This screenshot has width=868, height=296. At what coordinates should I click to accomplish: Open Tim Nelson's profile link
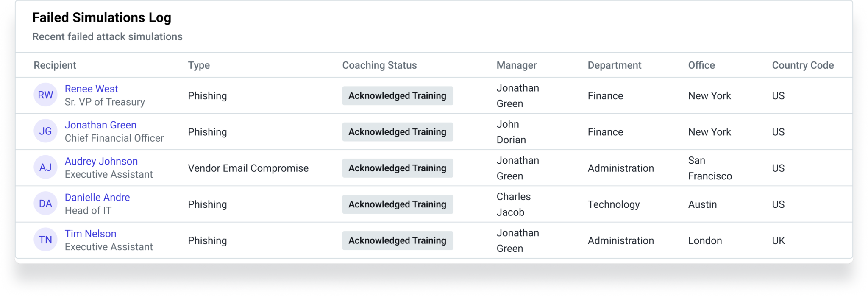(x=90, y=234)
